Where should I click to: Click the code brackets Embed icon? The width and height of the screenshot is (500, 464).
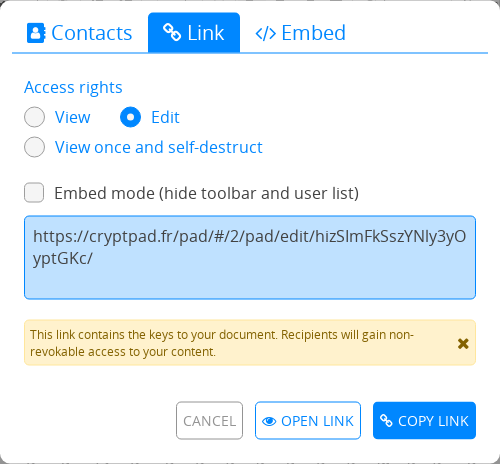266,34
